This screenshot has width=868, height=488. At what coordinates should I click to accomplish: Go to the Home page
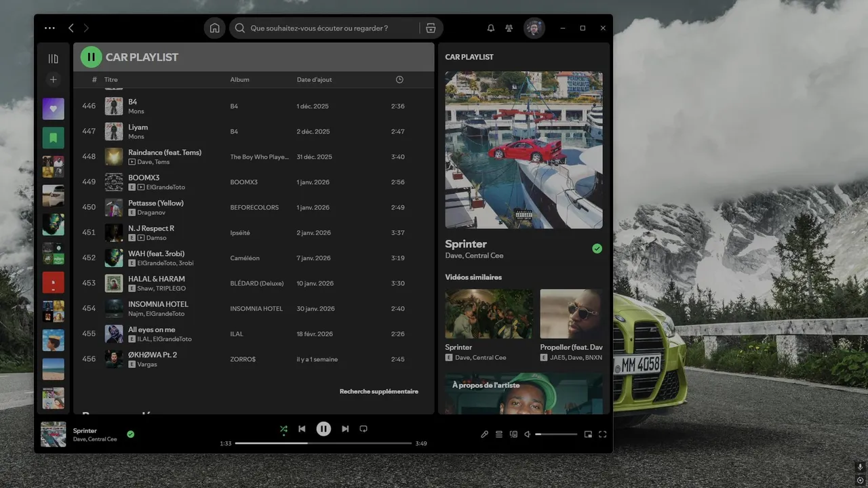tap(214, 28)
